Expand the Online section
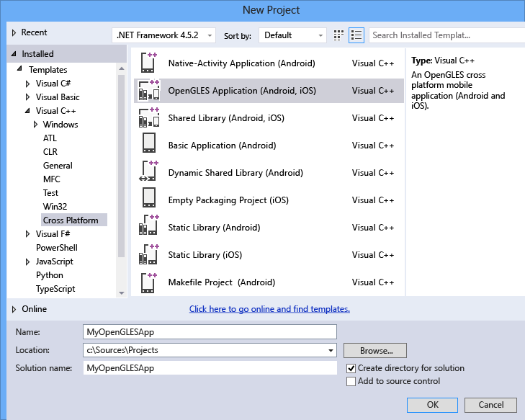 14,309
